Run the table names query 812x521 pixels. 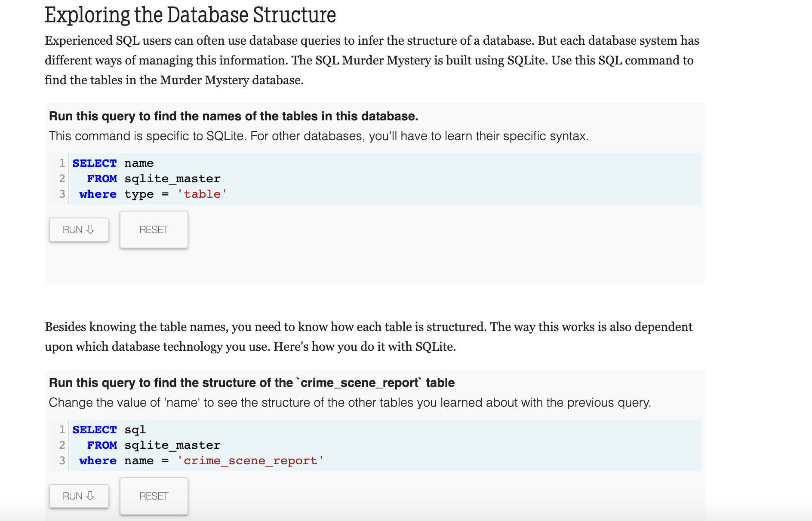tap(79, 230)
